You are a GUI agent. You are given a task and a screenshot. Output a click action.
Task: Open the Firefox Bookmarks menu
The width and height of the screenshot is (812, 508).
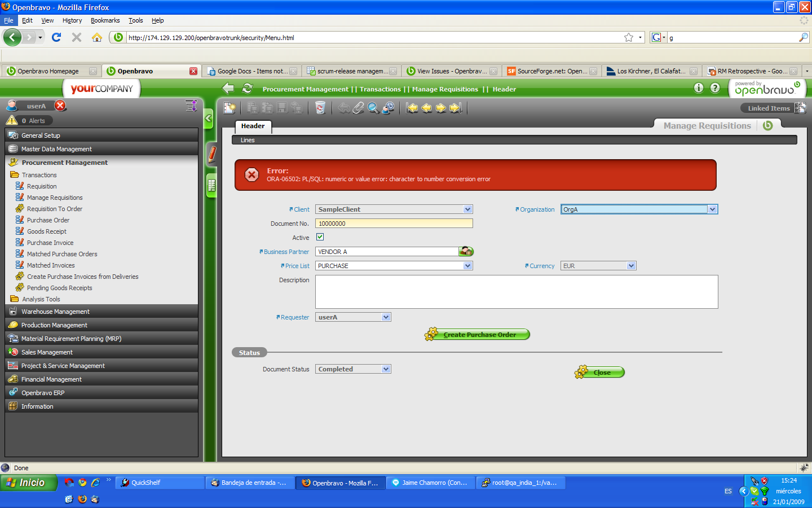point(105,20)
